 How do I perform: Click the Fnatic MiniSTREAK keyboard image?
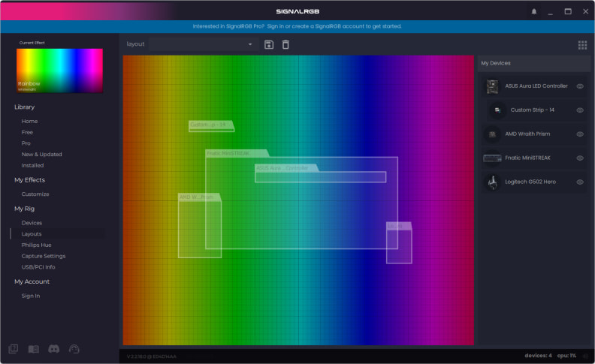click(x=492, y=158)
